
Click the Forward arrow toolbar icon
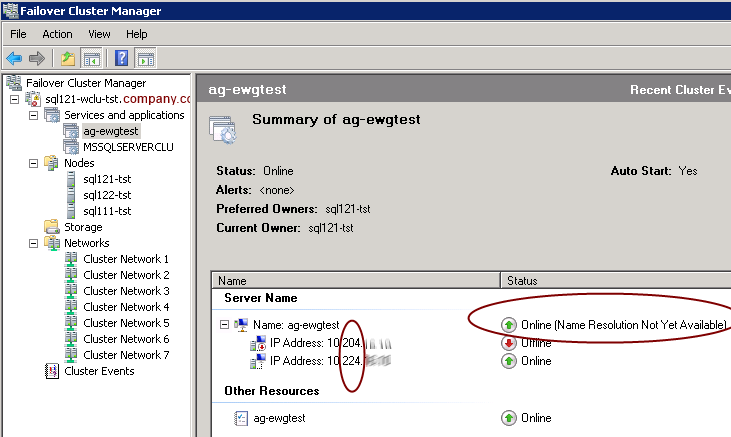point(36,59)
